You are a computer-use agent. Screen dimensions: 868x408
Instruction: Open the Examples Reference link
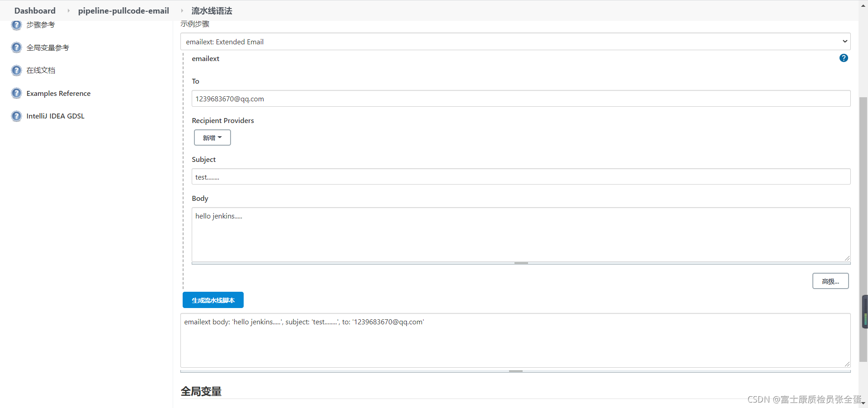click(x=58, y=93)
